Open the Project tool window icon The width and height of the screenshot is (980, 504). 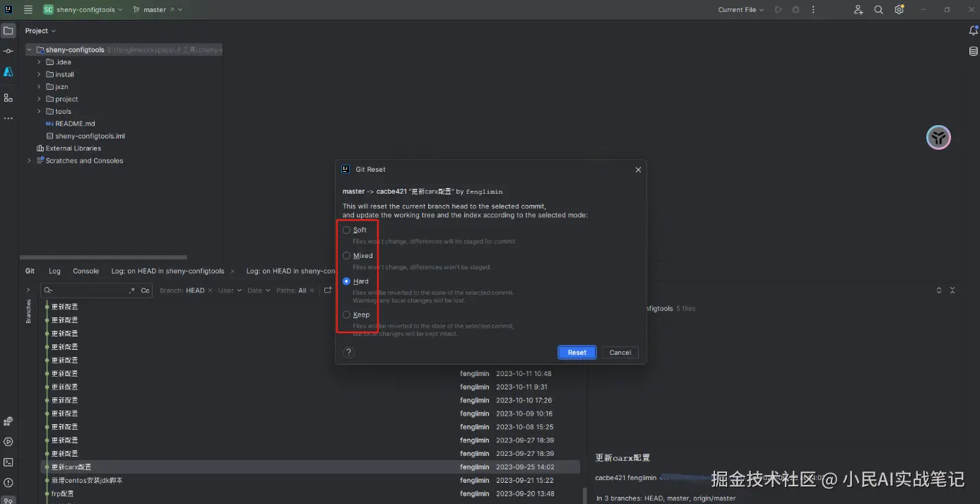click(8, 31)
